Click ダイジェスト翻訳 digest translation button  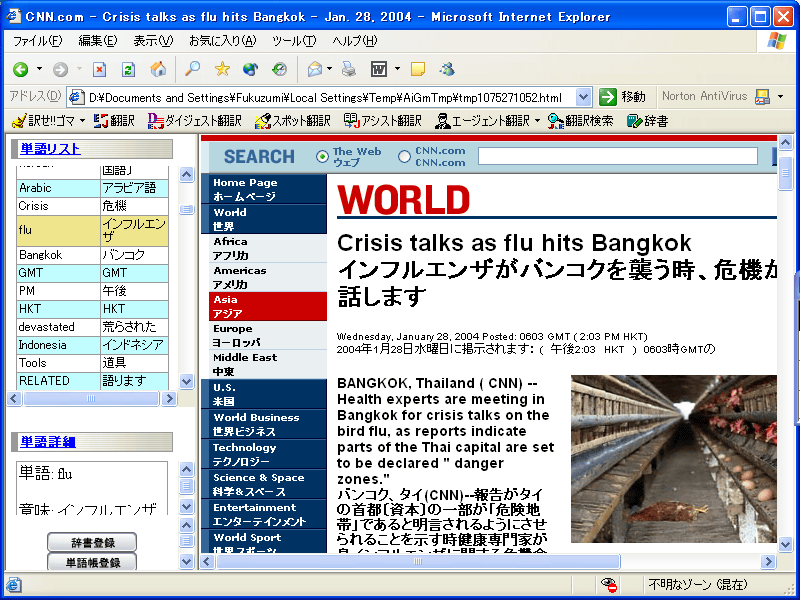[194, 121]
